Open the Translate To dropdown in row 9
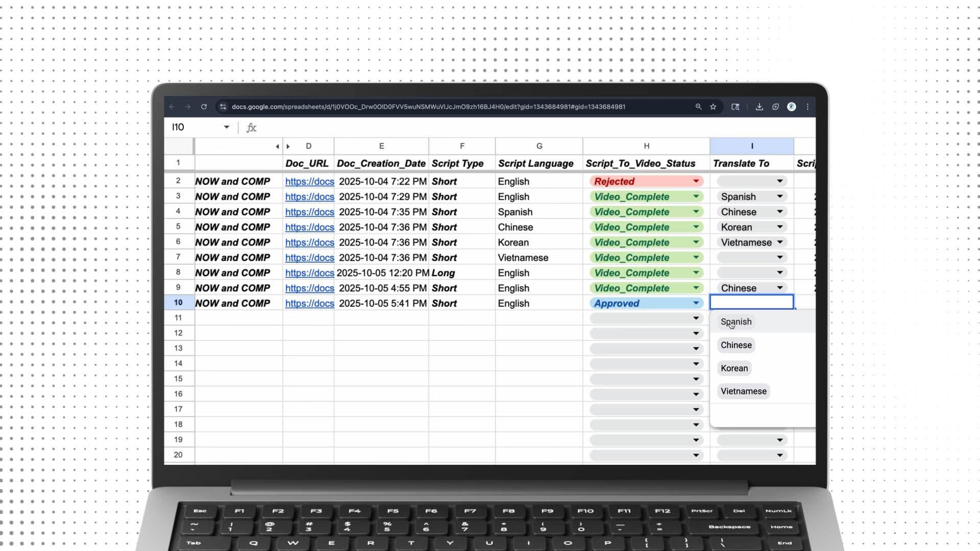 click(x=779, y=288)
